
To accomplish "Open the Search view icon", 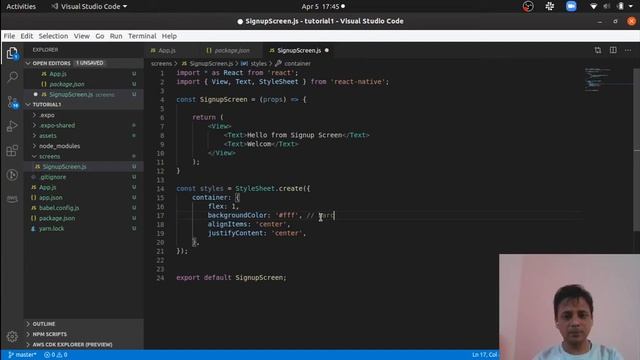I will point(12,77).
